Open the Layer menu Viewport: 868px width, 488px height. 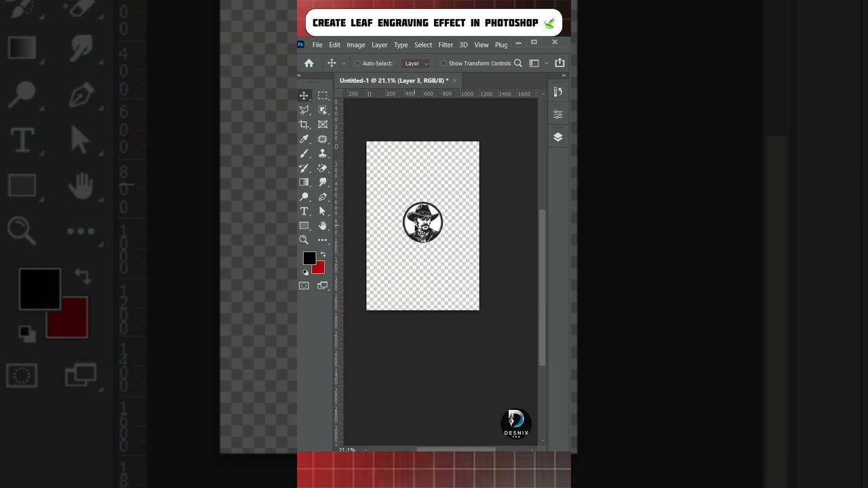point(380,45)
